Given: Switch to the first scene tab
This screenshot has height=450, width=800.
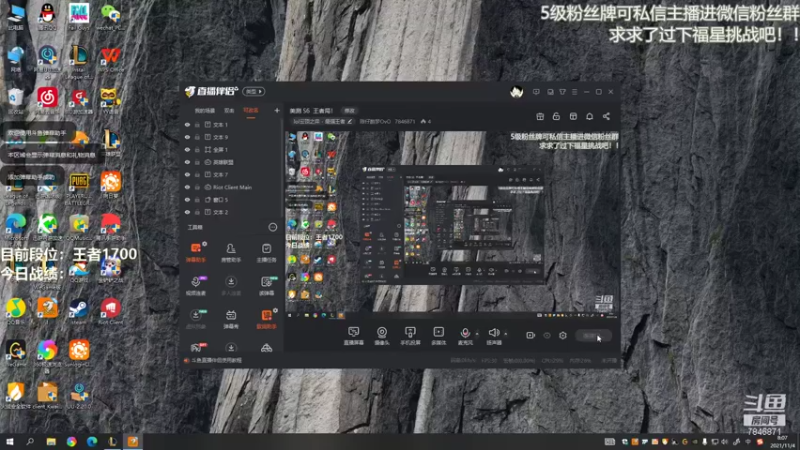Looking at the screenshot, I should [x=205, y=111].
